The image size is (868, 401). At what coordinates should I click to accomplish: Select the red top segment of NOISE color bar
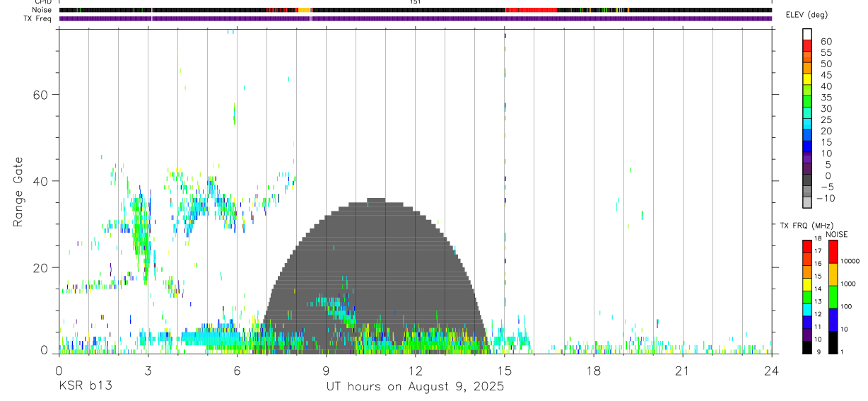[x=833, y=252]
